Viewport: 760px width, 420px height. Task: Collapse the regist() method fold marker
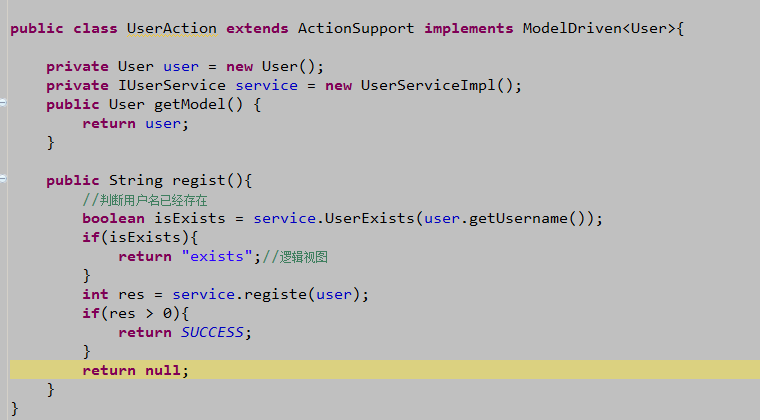(3, 179)
